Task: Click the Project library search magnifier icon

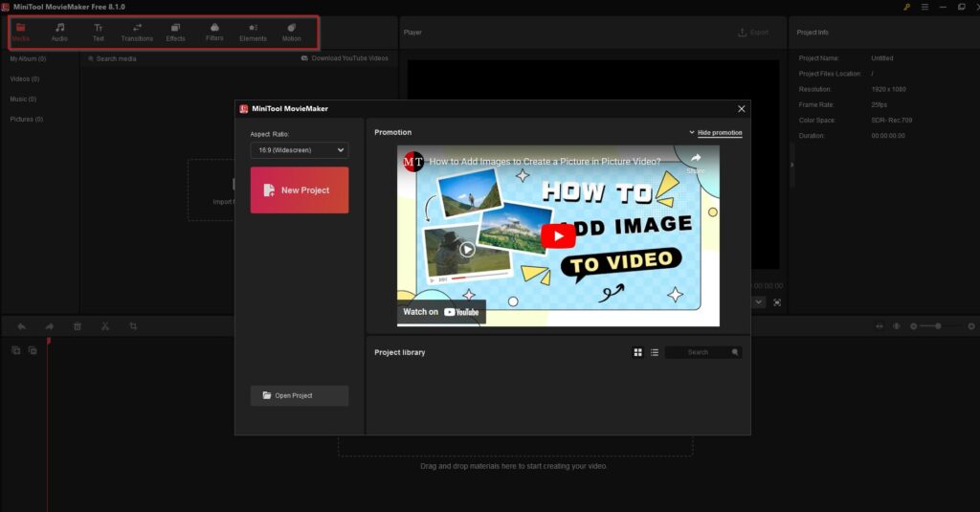Action: (x=735, y=352)
